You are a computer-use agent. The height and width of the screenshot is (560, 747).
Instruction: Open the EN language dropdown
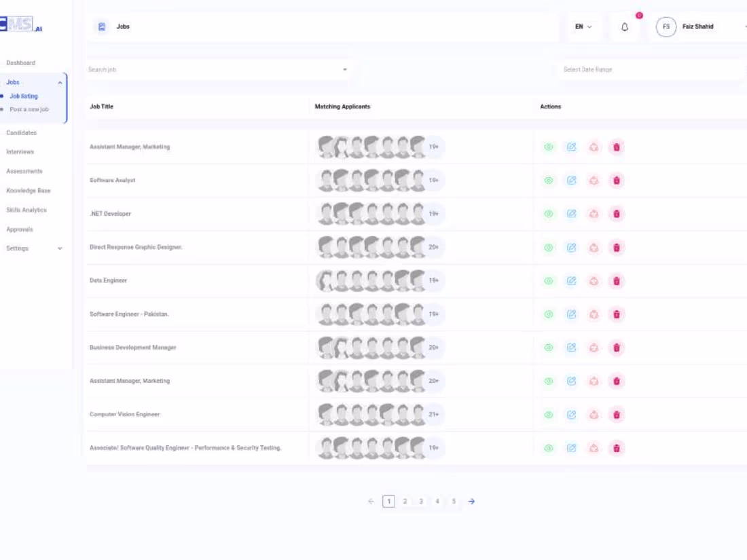coord(583,26)
